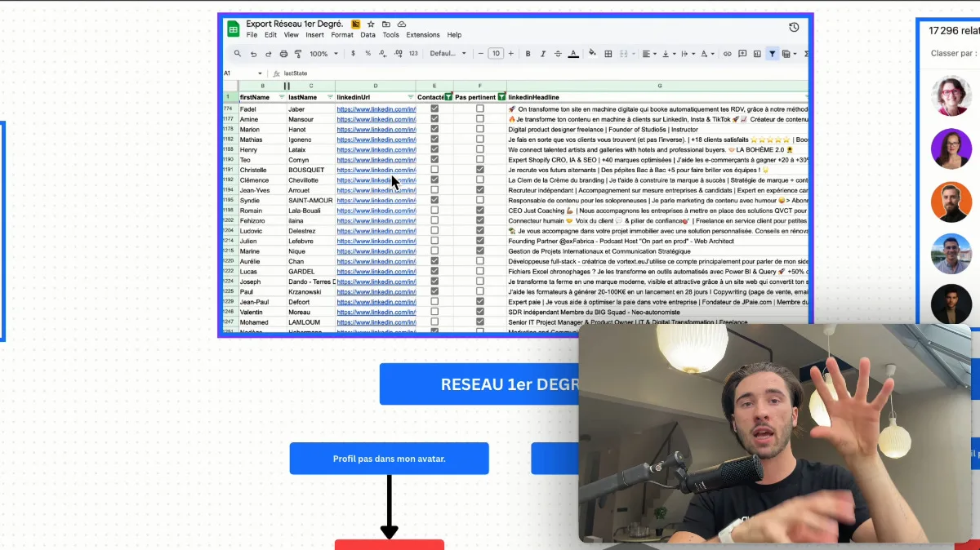Image resolution: width=980 pixels, height=550 pixels.
Task: Click the 'Profil pas dans mon avatar.' button
Action: [390, 459]
